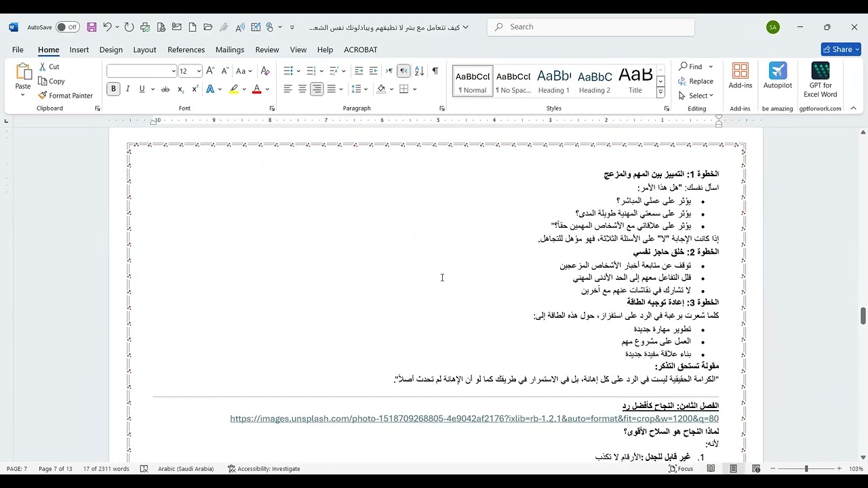Open the ACROBAT tab
The image size is (868, 488).
point(361,49)
